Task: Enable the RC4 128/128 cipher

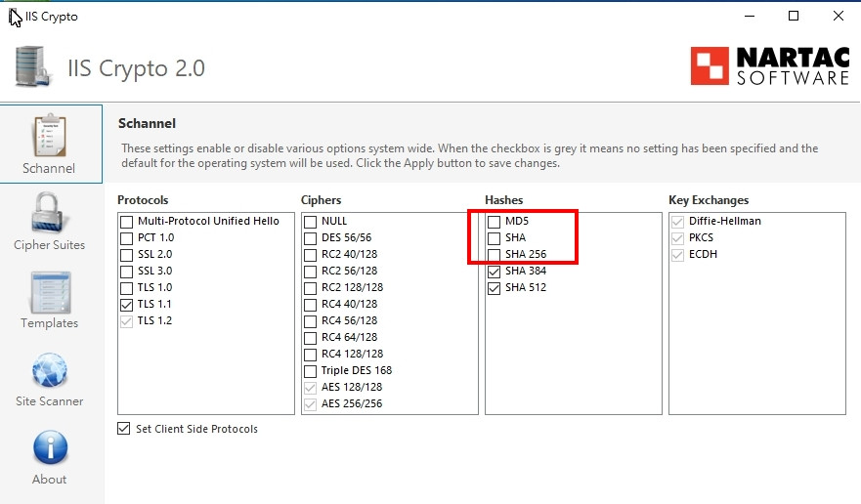Action: point(310,355)
